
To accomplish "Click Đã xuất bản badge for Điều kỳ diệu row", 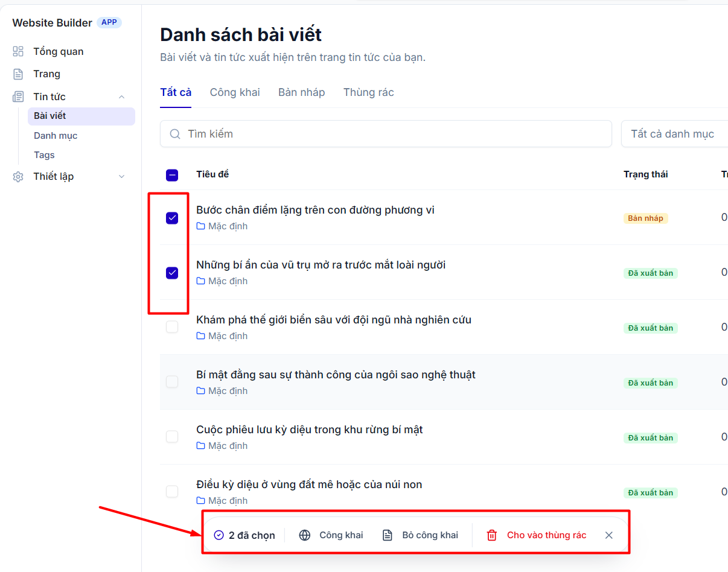I will coord(651,493).
